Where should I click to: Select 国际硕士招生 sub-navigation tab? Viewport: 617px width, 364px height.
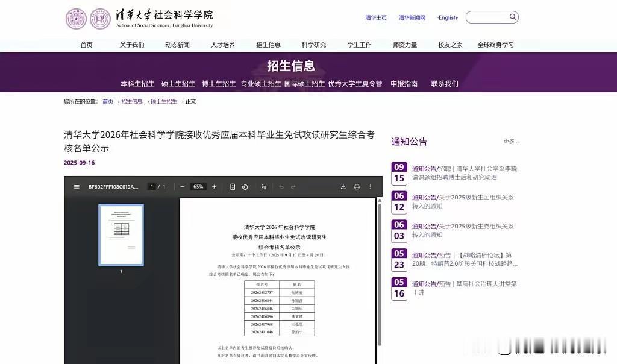click(304, 83)
